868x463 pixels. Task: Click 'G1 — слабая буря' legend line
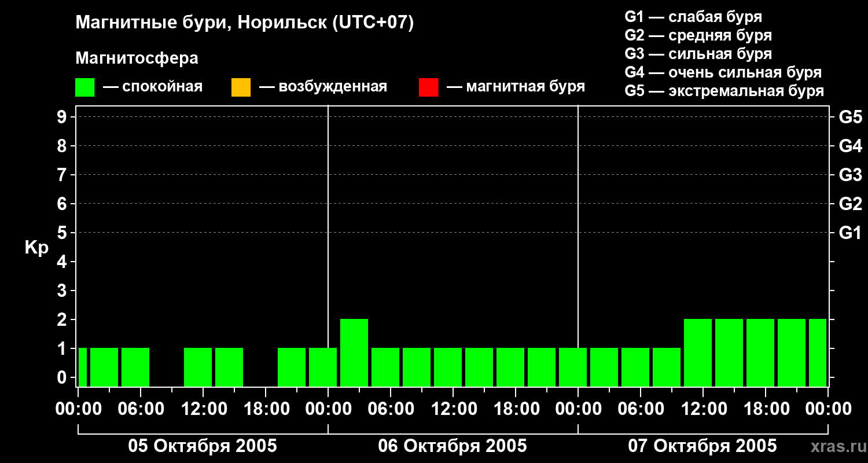(693, 17)
